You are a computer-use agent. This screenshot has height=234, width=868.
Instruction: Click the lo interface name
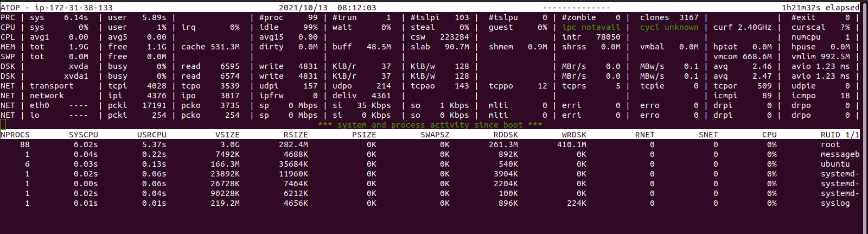tap(35, 115)
